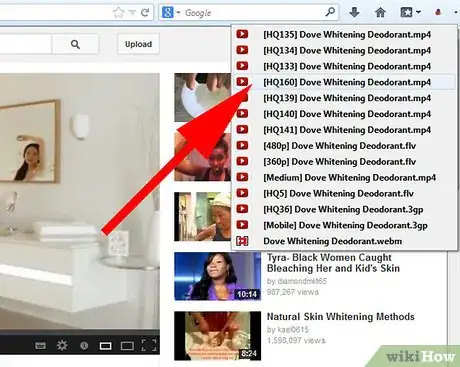Open 'Tyra- Black Women Caught Bleaching' title link
Viewport: 460px width, 367px height.
333,263
